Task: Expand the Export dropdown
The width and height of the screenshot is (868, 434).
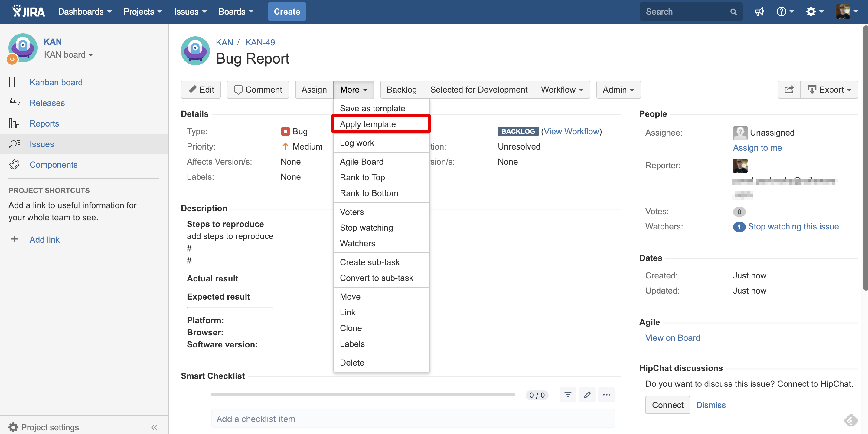Action: pyautogui.click(x=829, y=90)
